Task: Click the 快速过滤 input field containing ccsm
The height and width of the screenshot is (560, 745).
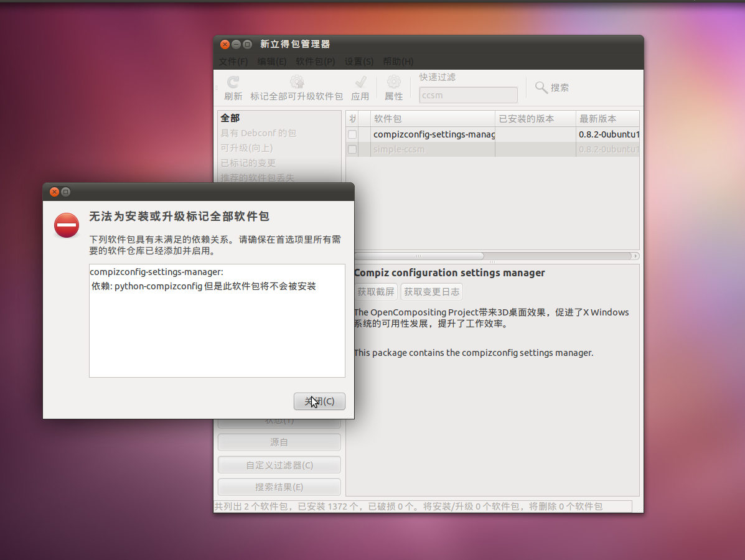Action: (469, 95)
